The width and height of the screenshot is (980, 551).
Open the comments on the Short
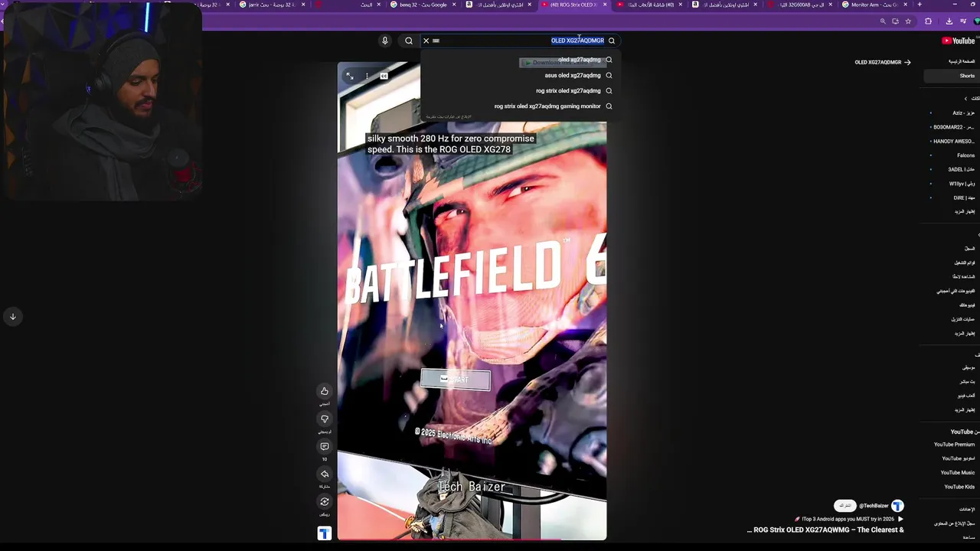[325, 446]
